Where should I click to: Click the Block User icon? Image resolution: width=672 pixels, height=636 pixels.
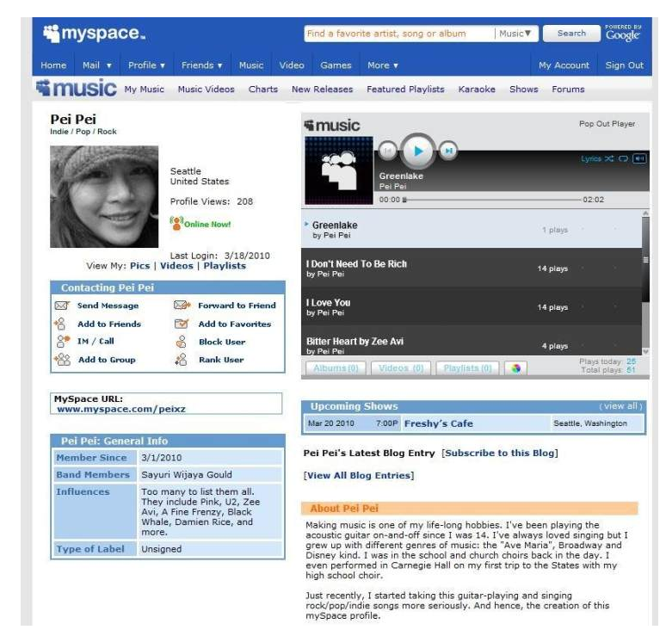182,342
